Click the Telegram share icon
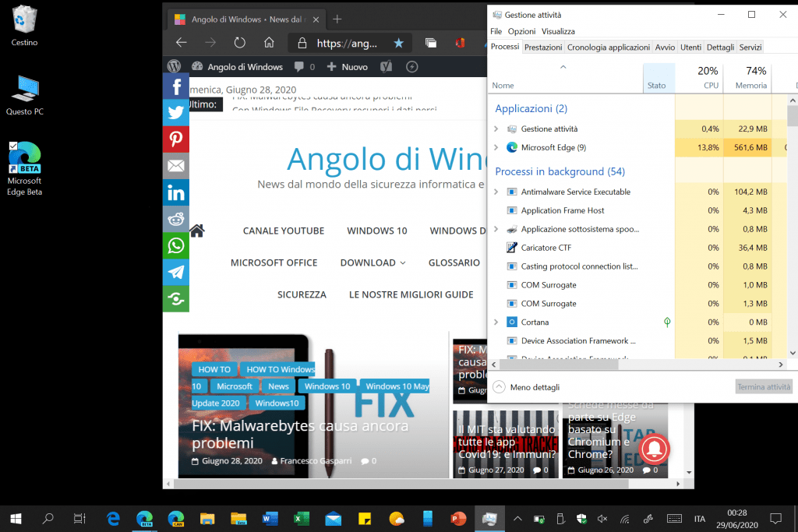Image resolution: width=798 pixels, height=532 pixels. (176, 272)
